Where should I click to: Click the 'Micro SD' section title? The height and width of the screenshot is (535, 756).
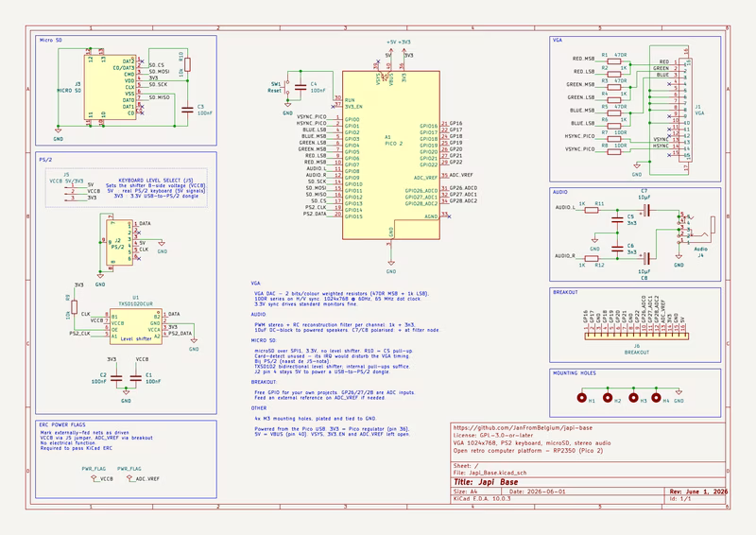coord(51,40)
